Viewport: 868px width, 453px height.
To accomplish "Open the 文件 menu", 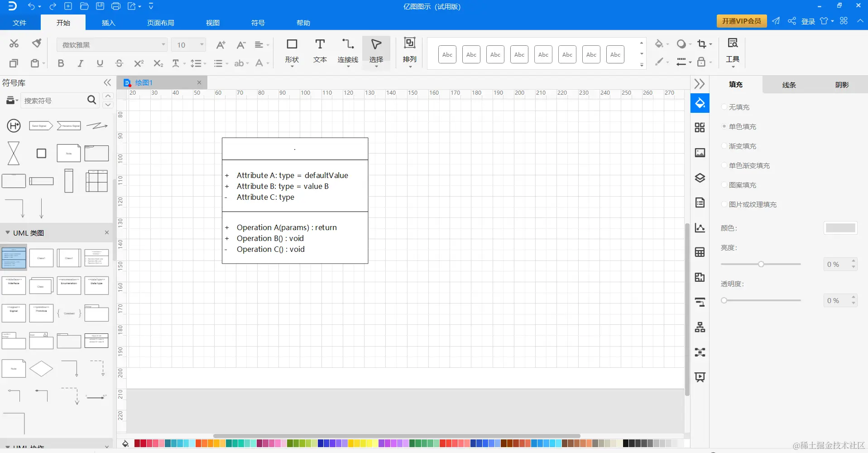I will pyautogui.click(x=19, y=23).
